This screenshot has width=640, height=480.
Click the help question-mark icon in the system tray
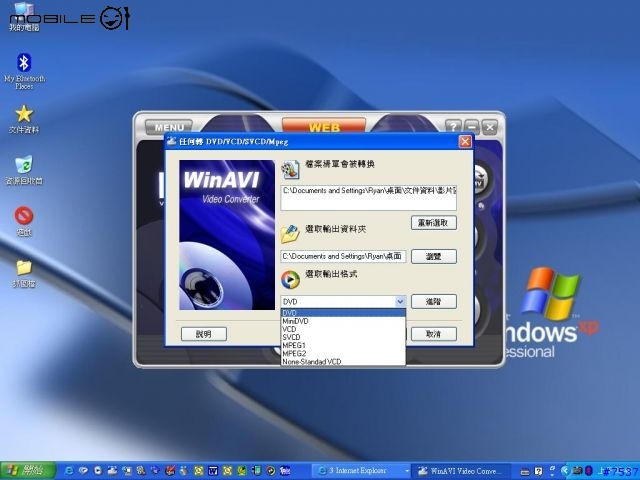tap(538, 471)
